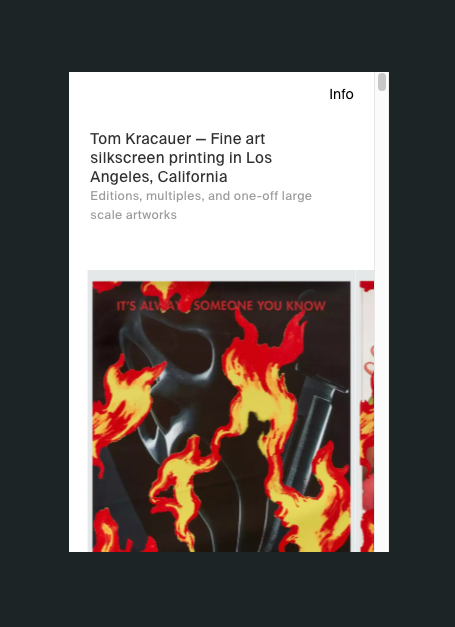
Task: Click the 'IT'S ALWAYS SOMEONE YOU KNOW' caption
Action: tap(221, 306)
